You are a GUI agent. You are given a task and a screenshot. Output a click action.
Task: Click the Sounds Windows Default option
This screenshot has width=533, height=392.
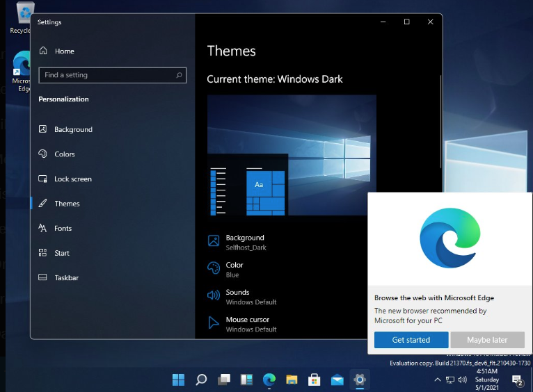pyautogui.click(x=250, y=297)
